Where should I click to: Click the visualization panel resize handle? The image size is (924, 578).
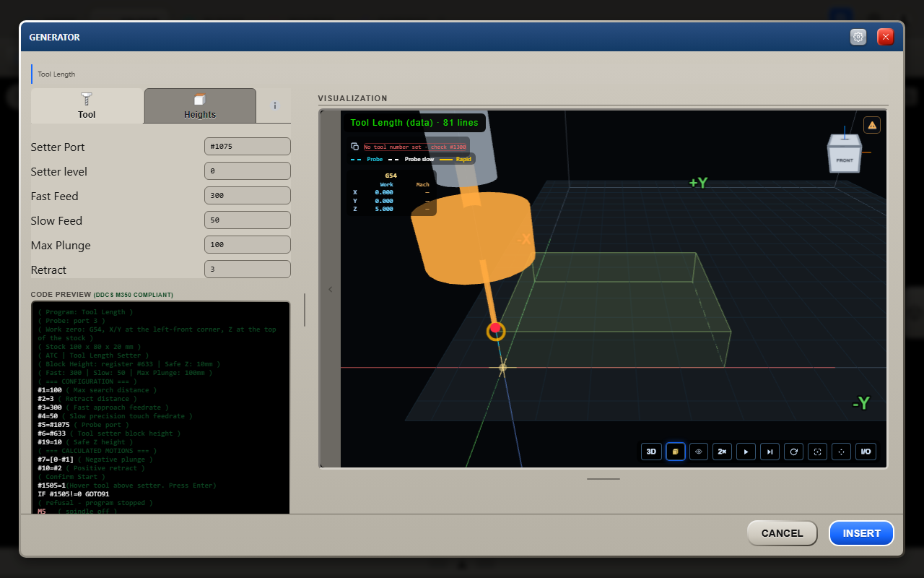[603, 478]
